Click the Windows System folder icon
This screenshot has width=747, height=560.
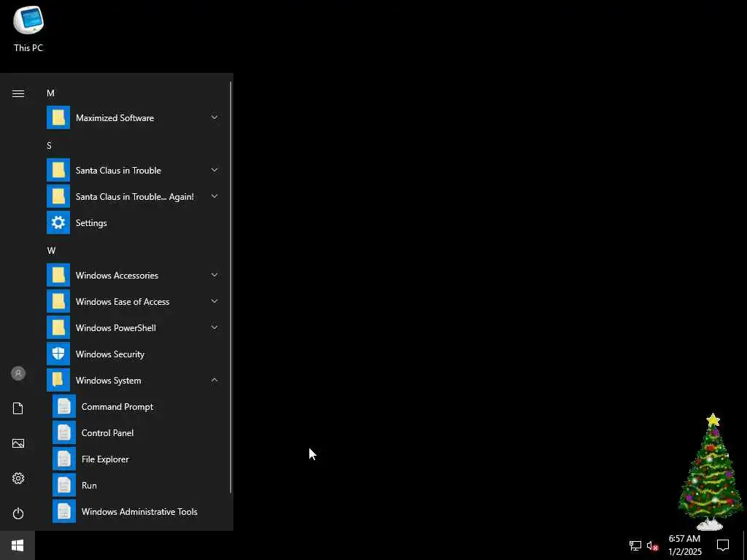pos(58,380)
